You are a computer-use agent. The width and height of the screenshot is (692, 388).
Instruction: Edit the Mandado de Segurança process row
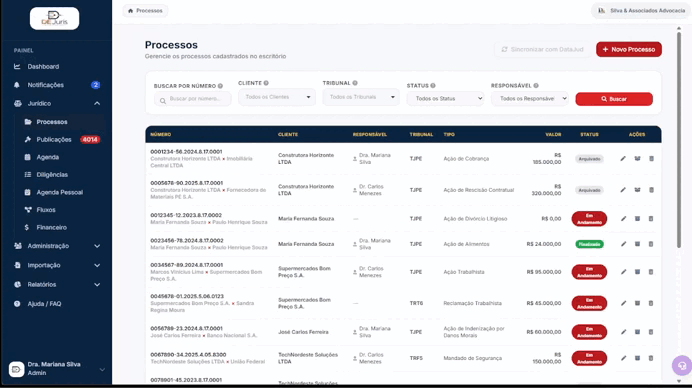coord(623,358)
